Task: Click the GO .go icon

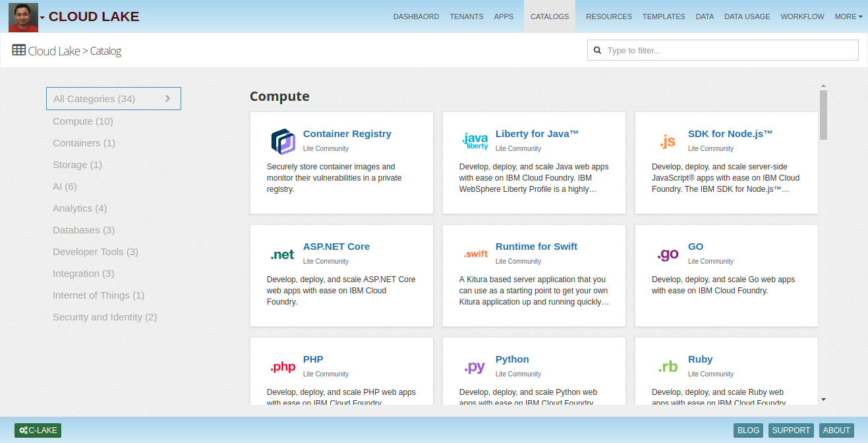Action: 668,254
